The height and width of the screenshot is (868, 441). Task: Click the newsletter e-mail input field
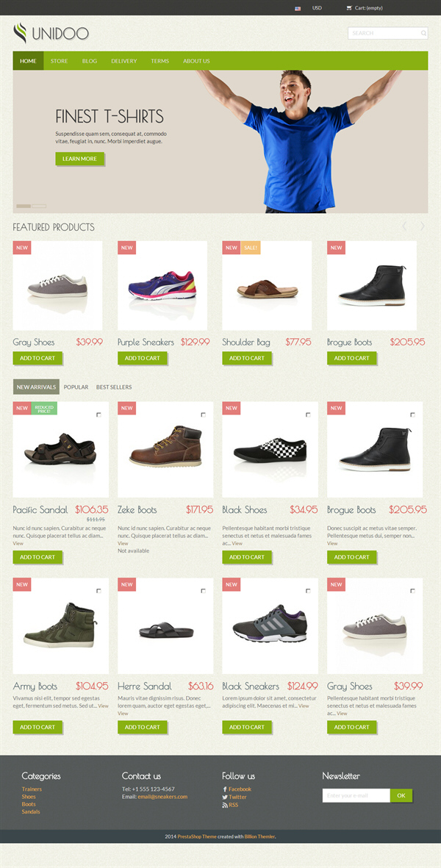point(356,795)
